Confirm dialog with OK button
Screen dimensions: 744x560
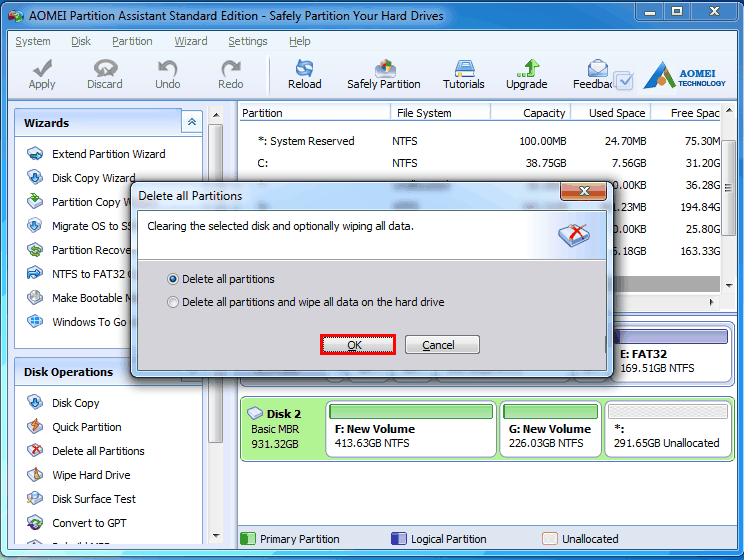click(x=358, y=345)
